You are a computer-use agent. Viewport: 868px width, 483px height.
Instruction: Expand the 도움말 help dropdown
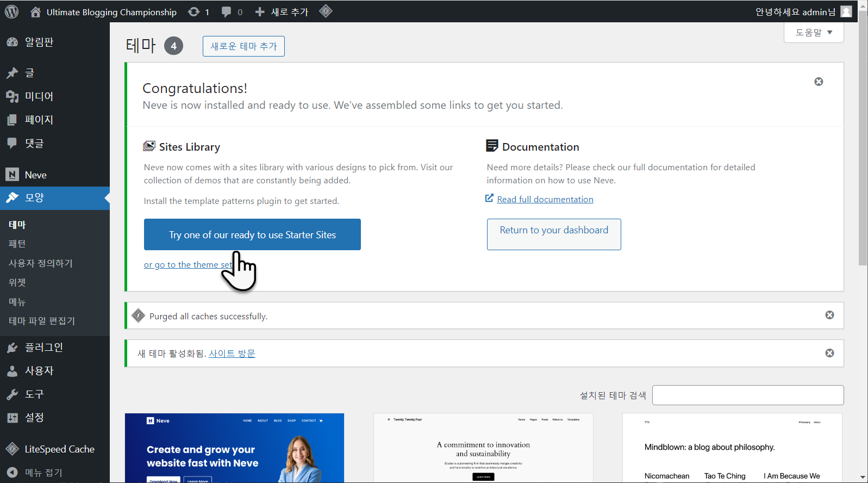814,32
